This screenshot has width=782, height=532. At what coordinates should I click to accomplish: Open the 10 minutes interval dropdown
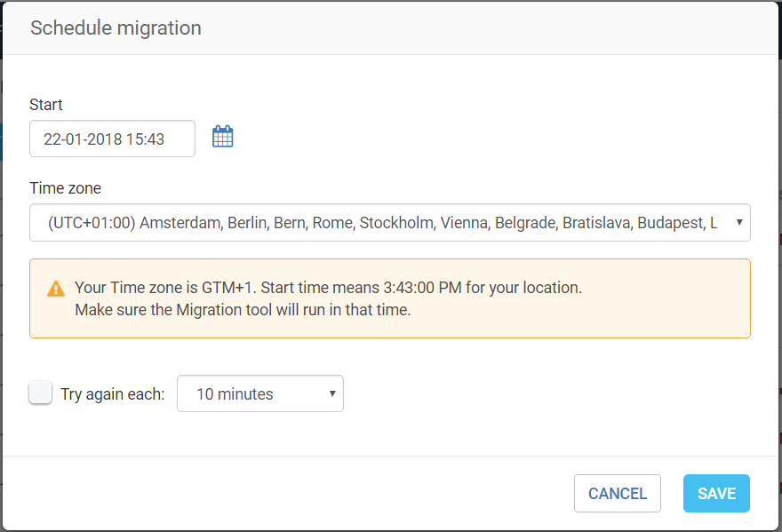click(259, 394)
